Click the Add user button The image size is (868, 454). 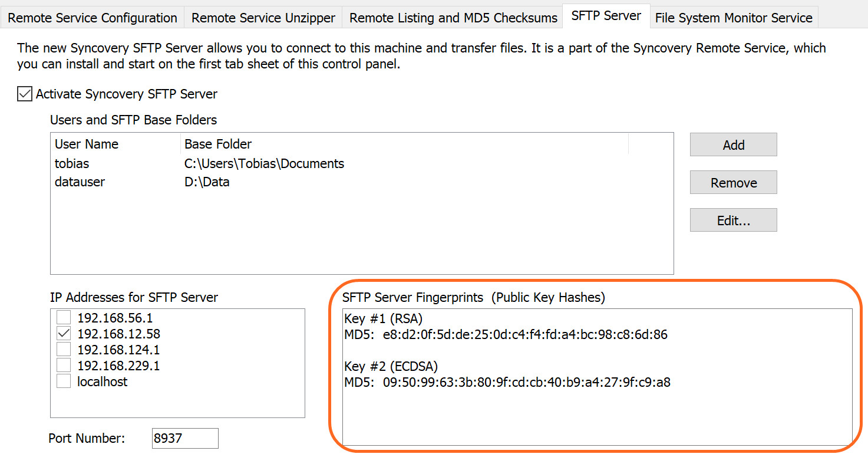(x=733, y=145)
